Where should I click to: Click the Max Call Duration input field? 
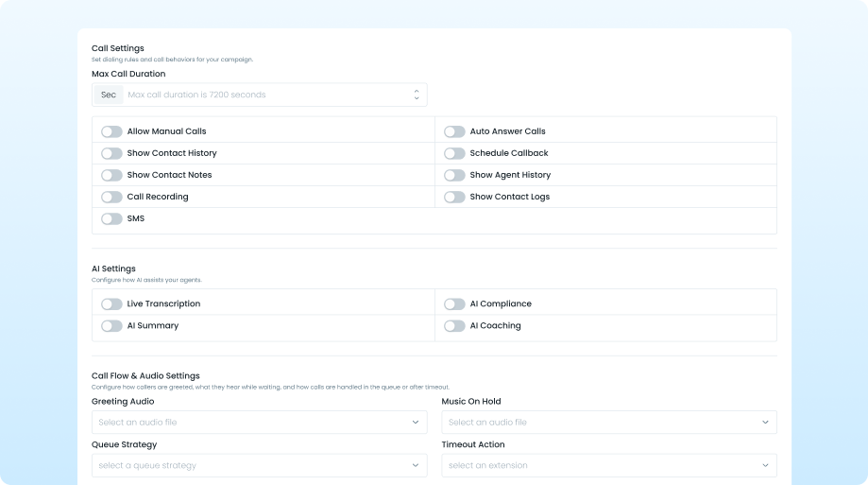pyautogui.click(x=264, y=95)
